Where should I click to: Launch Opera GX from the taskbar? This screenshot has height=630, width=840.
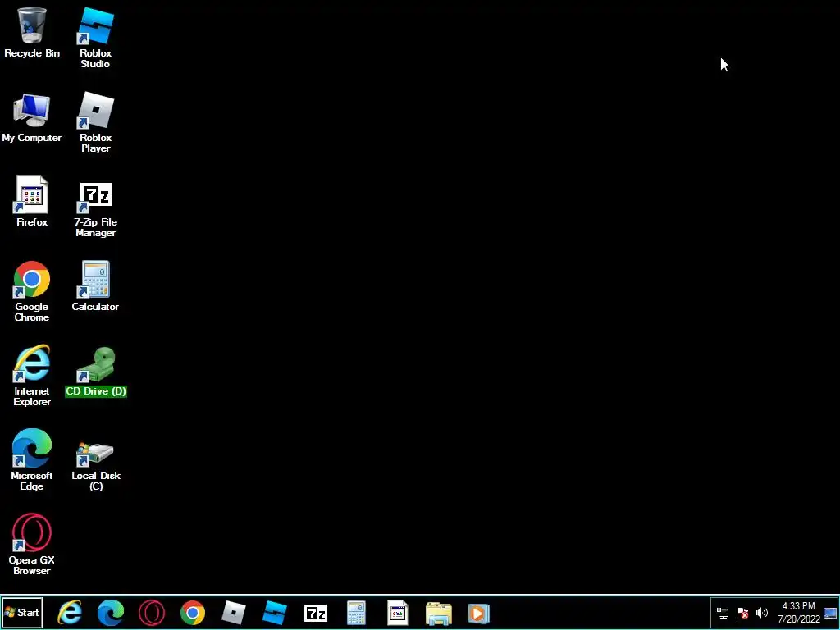tap(152, 613)
